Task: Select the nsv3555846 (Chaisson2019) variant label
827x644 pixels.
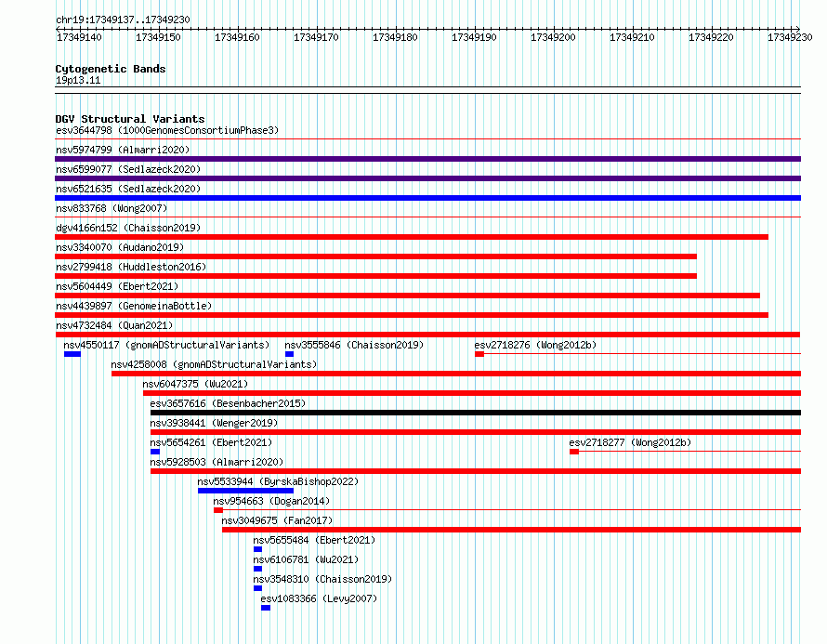Action: [x=354, y=345]
